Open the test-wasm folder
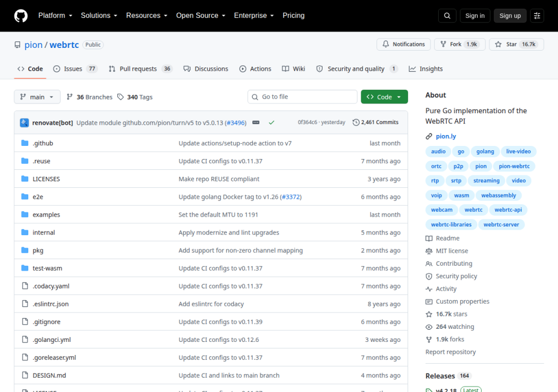 point(47,268)
